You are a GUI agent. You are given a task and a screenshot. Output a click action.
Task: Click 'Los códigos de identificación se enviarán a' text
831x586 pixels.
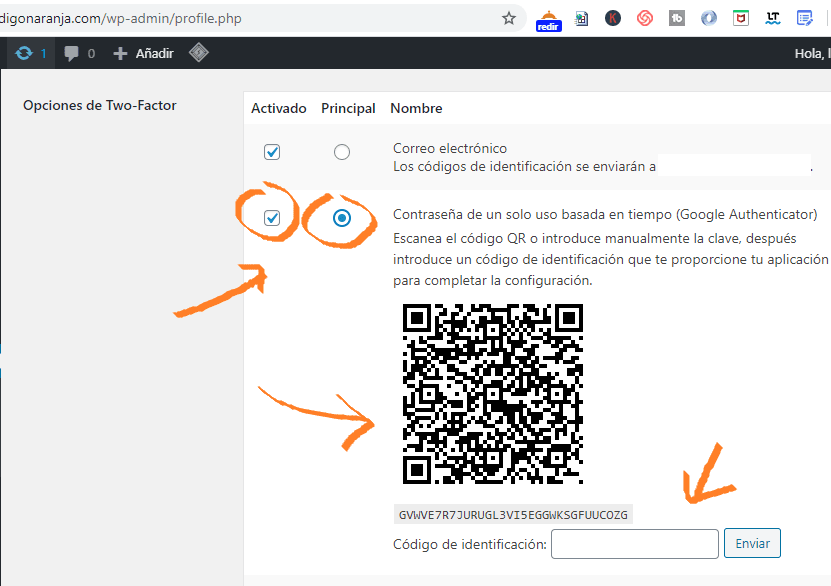[525, 166]
